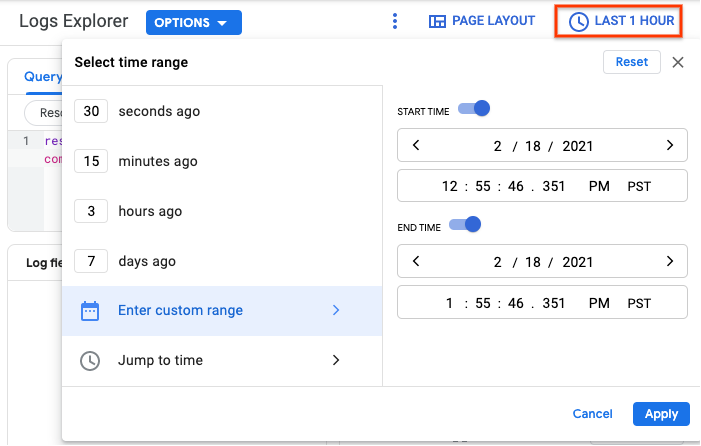Open the Options dropdown
The width and height of the screenshot is (701, 446).
click(193, 22)
